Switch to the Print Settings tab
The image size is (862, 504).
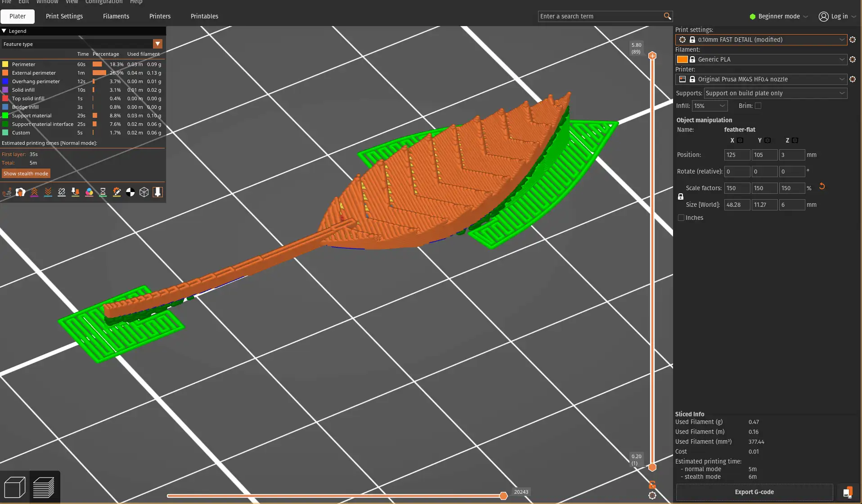[x=64, y=16]
